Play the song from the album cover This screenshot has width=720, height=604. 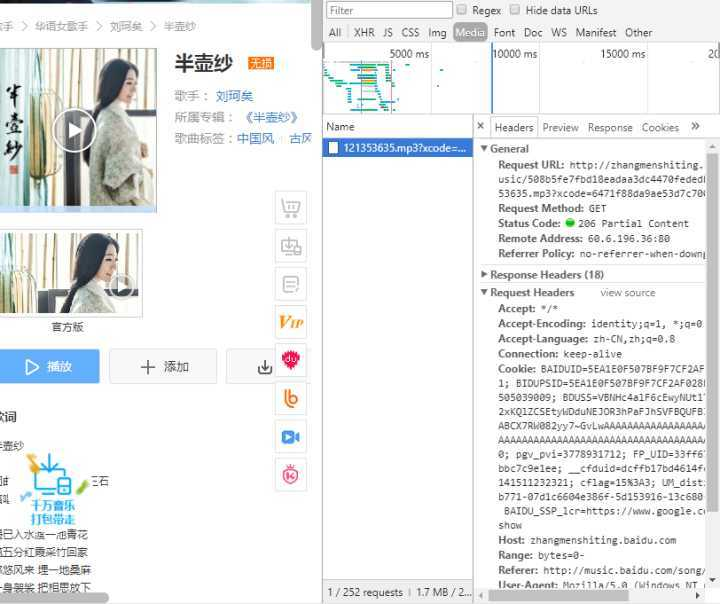(x=74, y=130)
